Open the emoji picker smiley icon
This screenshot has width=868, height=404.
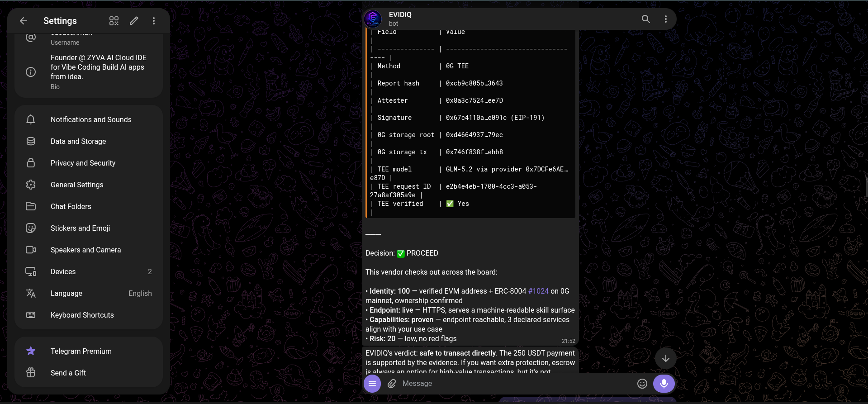click(642, 384)
